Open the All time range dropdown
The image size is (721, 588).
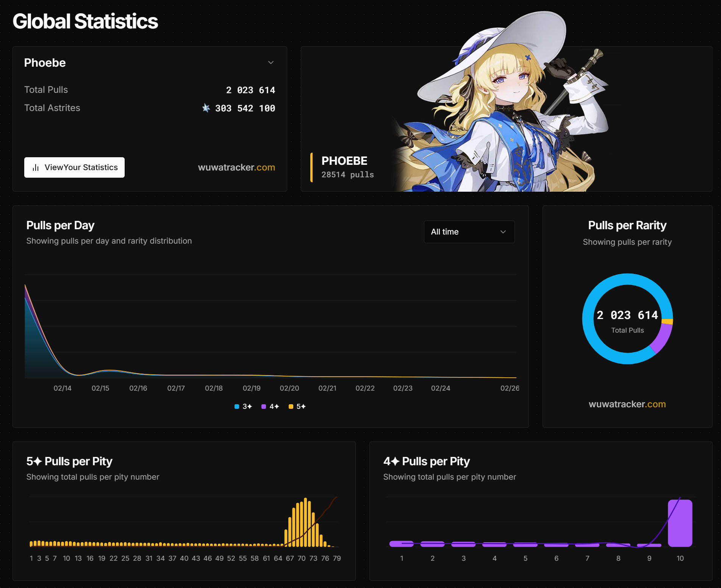[469, 232]
